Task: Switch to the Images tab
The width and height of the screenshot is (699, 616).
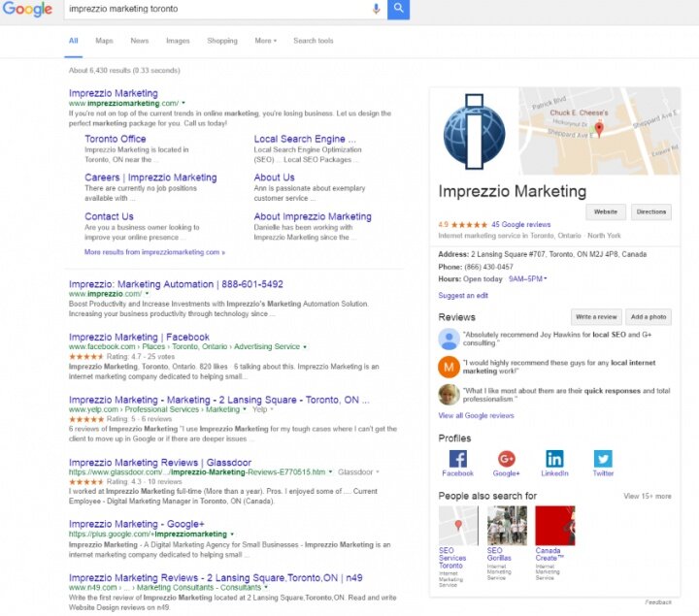Action: pyautogui.click(x=178, y=41)
